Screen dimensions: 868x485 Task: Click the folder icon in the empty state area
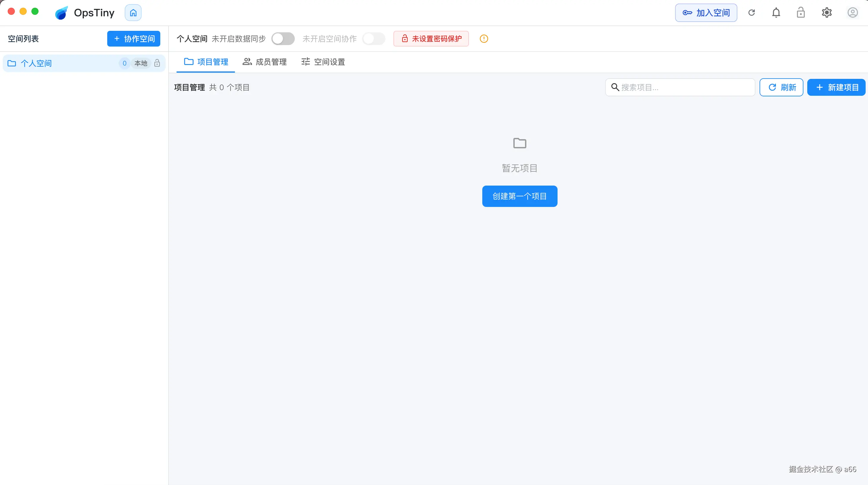(519, 143)
